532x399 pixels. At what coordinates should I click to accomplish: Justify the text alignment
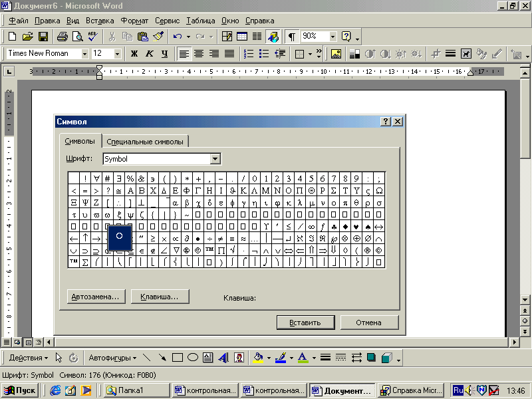229,54
